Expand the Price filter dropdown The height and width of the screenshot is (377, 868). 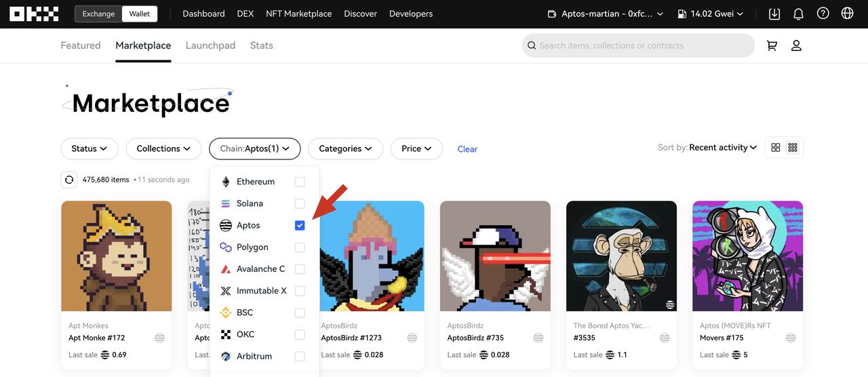point(416,148)
